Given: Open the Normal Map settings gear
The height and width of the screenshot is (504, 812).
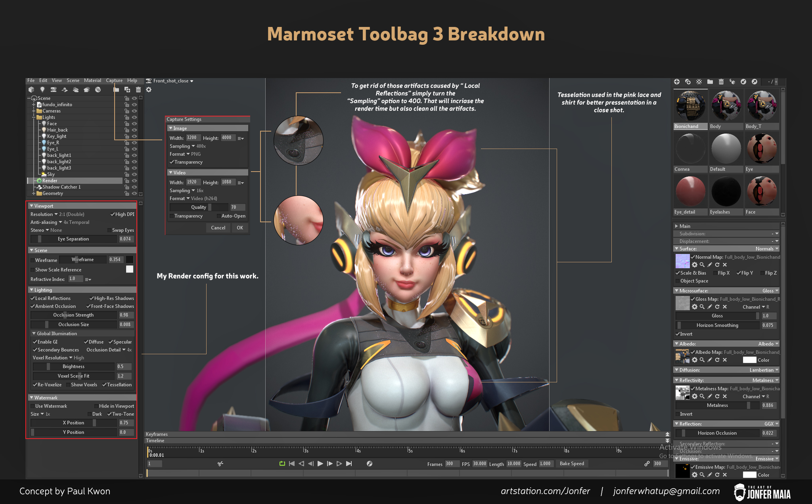Looking at the screenshot, I should click(695, 265).
